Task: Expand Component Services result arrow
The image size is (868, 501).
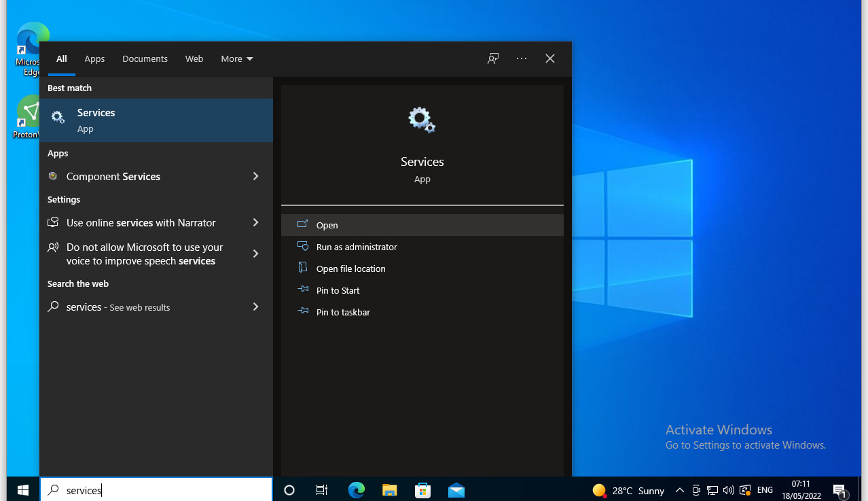Action: click(256, 176)
